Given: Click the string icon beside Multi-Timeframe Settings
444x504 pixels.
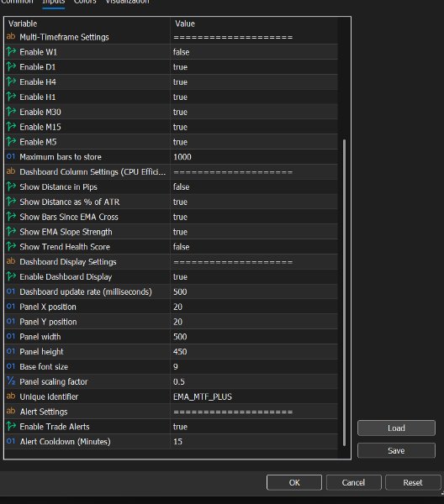Looking at the screenshot, I should (11, 36).
